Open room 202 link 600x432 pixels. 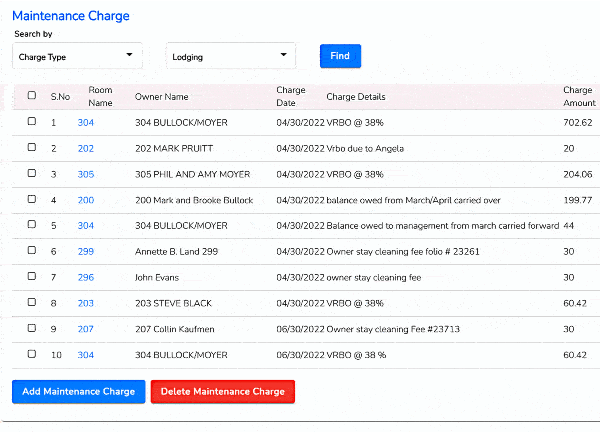[x=86, y=148]
